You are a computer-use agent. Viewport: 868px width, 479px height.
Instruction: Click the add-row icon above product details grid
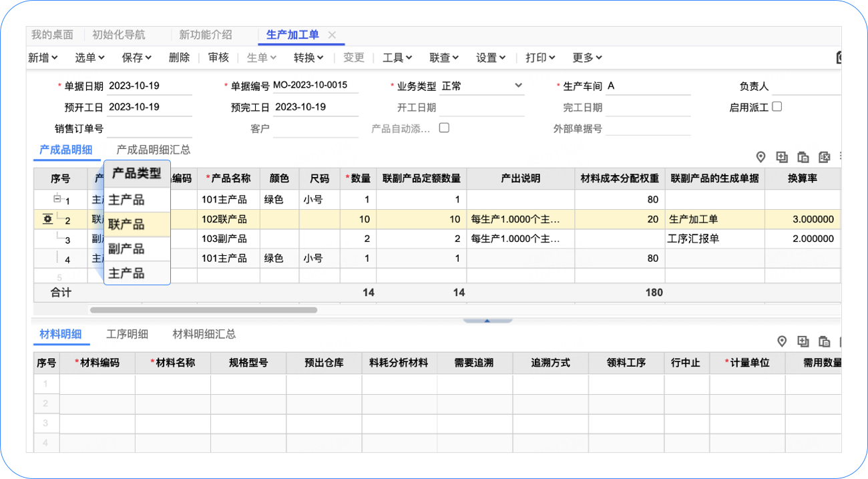(782, 157)
